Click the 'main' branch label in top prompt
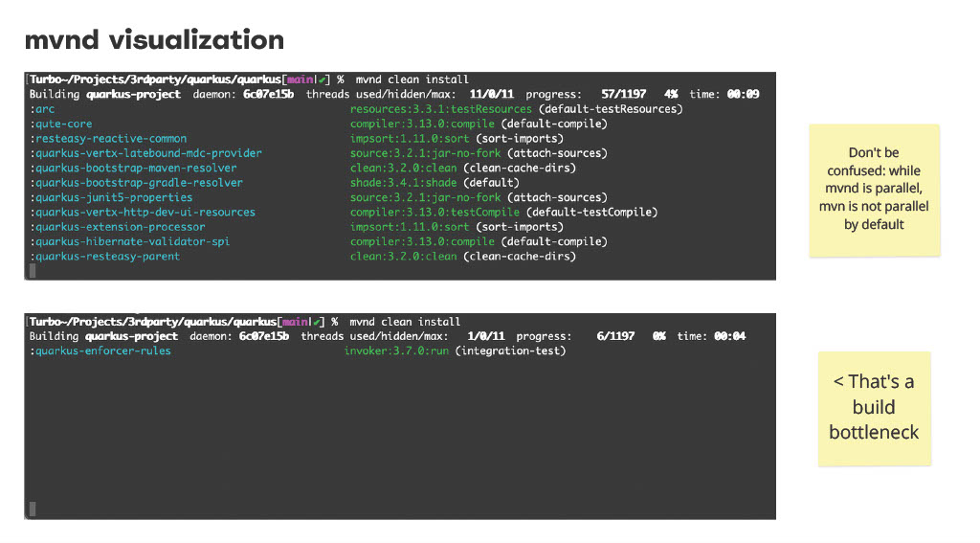The image size is (980, 543). 300,79
